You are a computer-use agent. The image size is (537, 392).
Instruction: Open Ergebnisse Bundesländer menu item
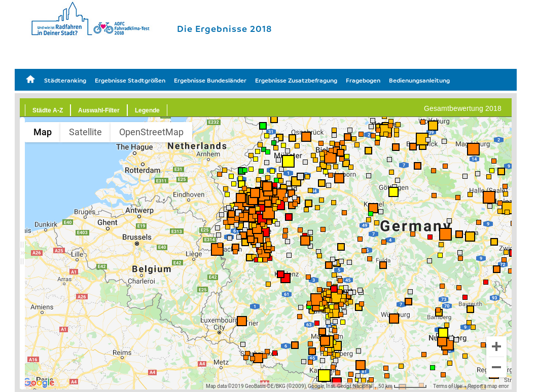coord(210,81)
